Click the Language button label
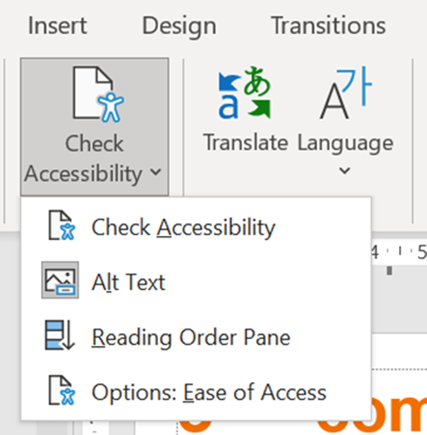This screenshot has height=435, width=427. 345,143
